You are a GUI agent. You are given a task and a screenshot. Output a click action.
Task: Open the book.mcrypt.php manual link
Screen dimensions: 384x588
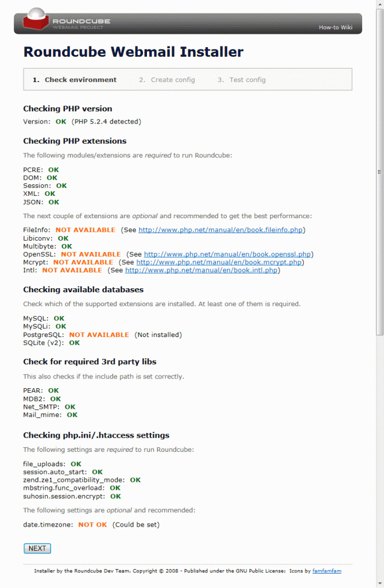point(219,262)
